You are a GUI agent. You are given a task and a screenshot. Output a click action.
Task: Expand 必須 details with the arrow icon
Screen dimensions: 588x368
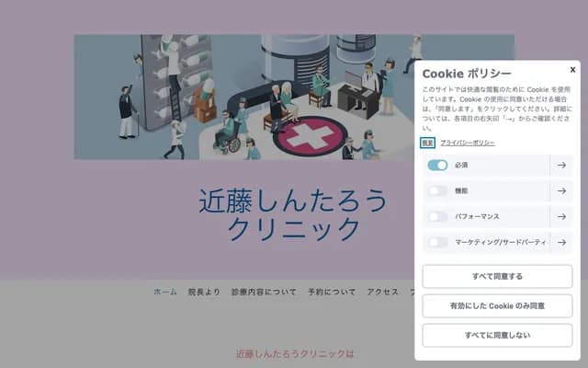561,166
